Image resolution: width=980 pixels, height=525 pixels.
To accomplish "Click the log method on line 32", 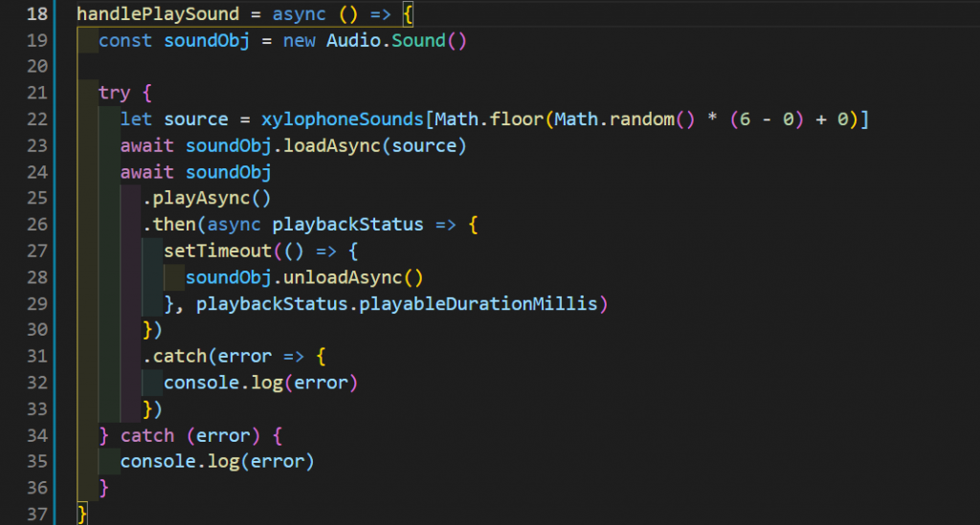I will click(x=266, y=383).
